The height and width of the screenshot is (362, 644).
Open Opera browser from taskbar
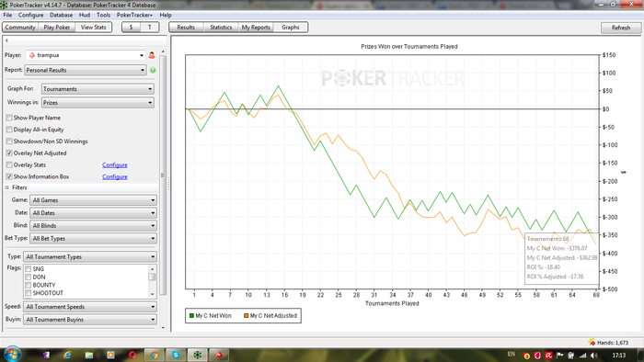click(x=132, y=355)
